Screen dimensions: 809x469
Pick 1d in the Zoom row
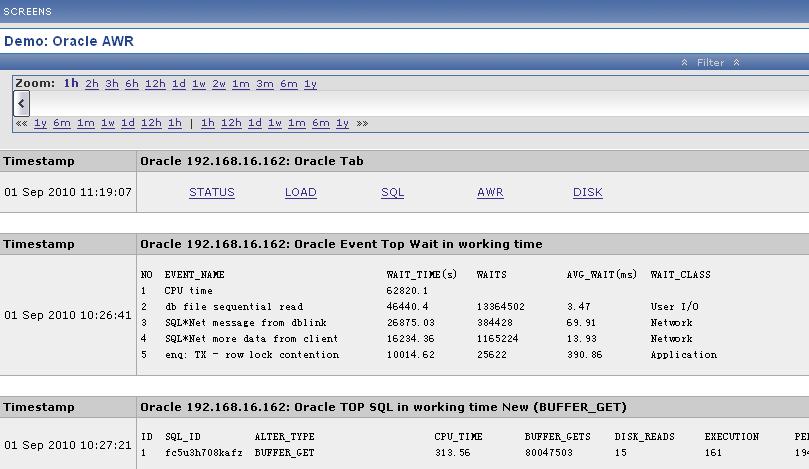179,84
